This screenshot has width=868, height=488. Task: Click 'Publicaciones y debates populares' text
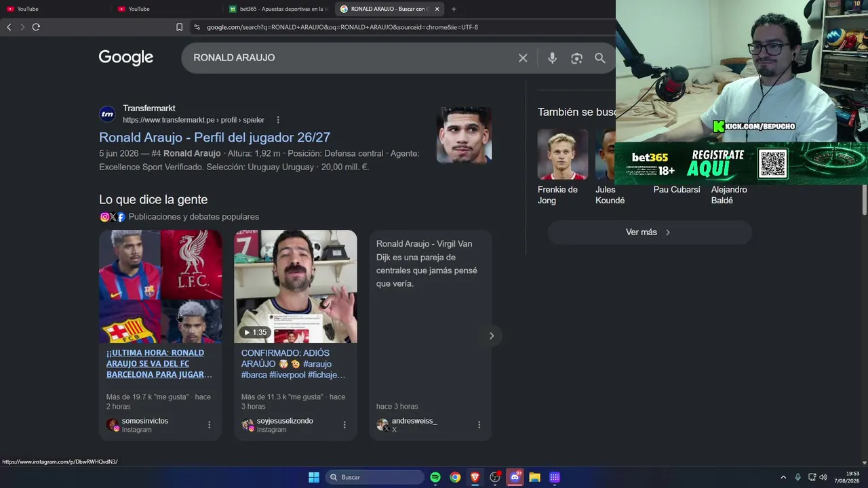(194, 217)
